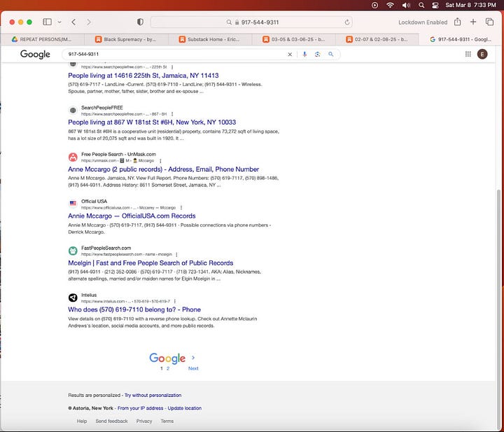This screenshot has width=504, height=432.
Task: Open the Google account avatar E
Action: (482, 54)
